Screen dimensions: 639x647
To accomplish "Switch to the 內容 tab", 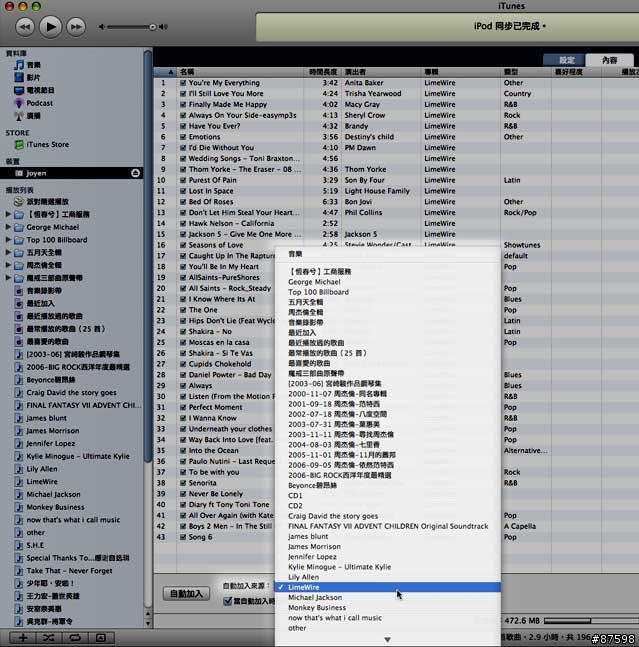I will (609, 60).
